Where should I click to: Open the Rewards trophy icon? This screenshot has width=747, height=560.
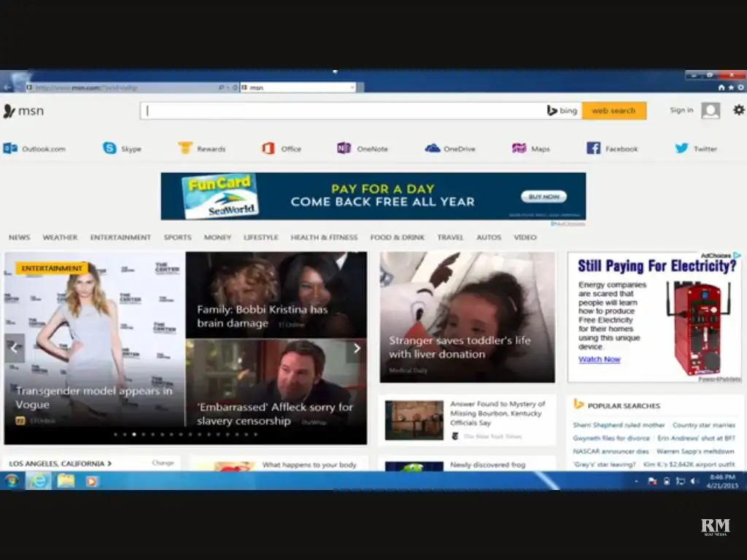point(185,148)
